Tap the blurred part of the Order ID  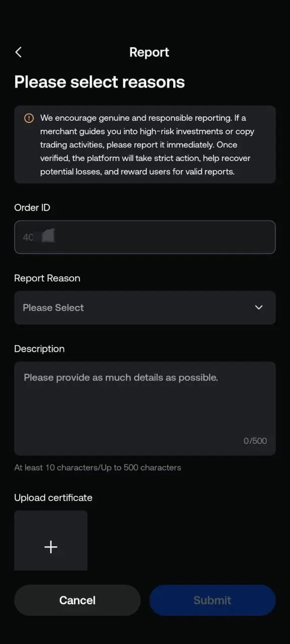point(48,236)
